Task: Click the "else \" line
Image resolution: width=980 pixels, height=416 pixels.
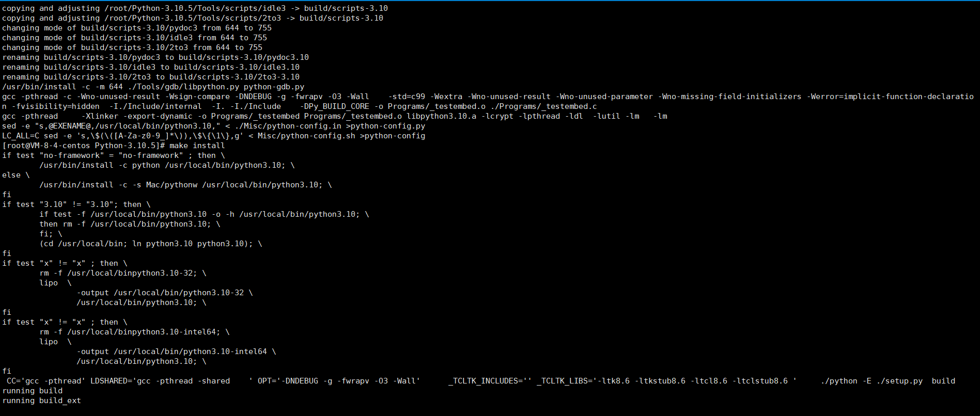Action: (15, 175)
